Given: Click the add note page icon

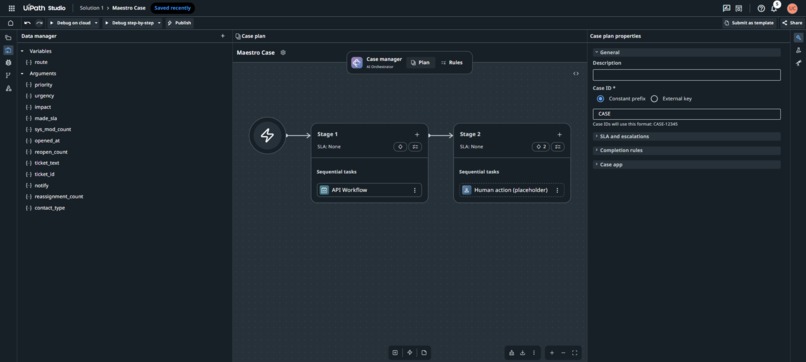Looking at the screenshot, I should 424,353.
